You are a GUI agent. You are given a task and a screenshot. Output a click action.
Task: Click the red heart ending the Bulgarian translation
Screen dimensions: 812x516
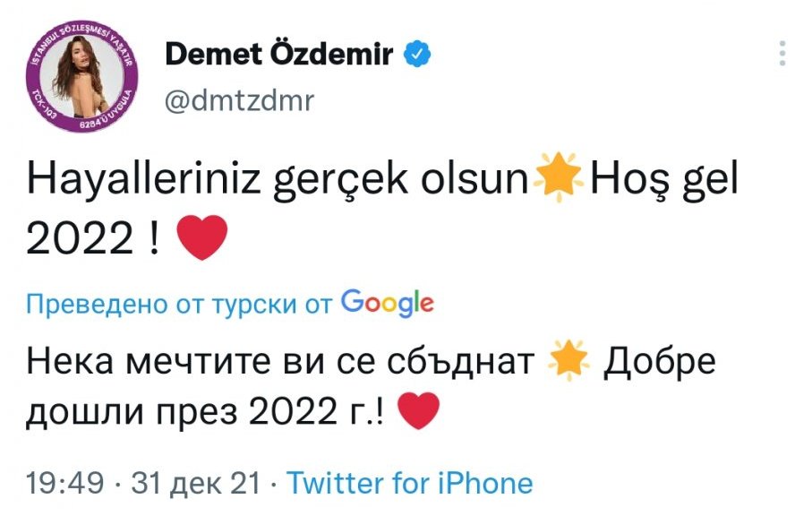pos(417,412)
